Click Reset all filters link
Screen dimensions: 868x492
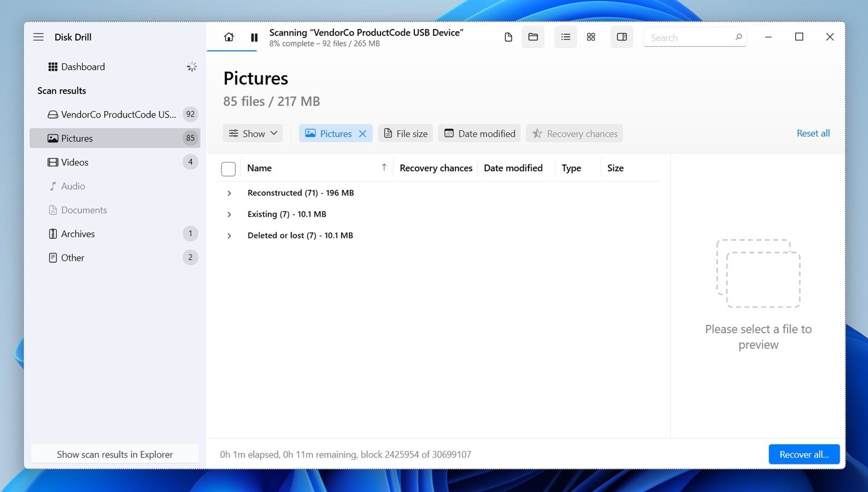pyautogui.click(x=813, y=133)
